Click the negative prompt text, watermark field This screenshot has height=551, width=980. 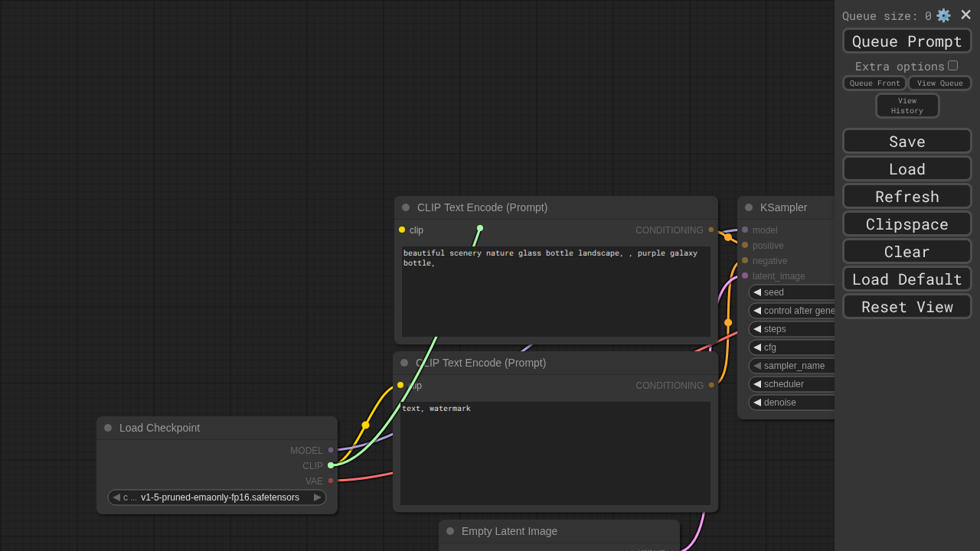click(x=555, y=453)
